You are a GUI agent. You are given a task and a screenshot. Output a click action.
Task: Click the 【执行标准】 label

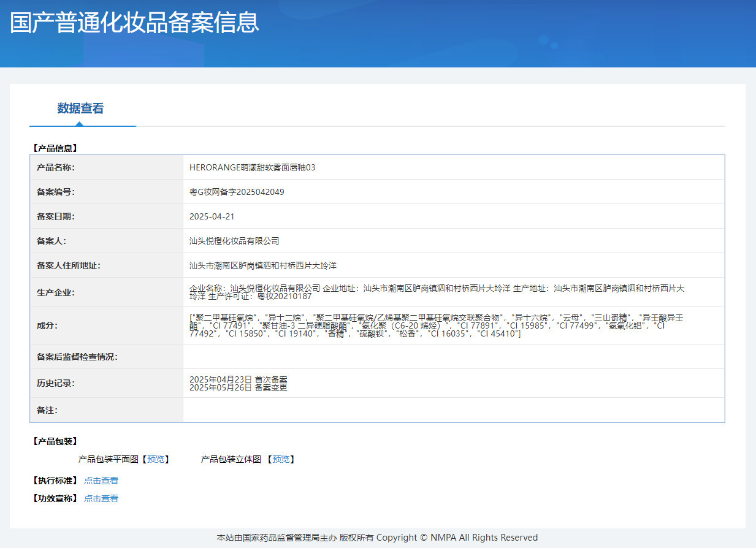point(55,481)
